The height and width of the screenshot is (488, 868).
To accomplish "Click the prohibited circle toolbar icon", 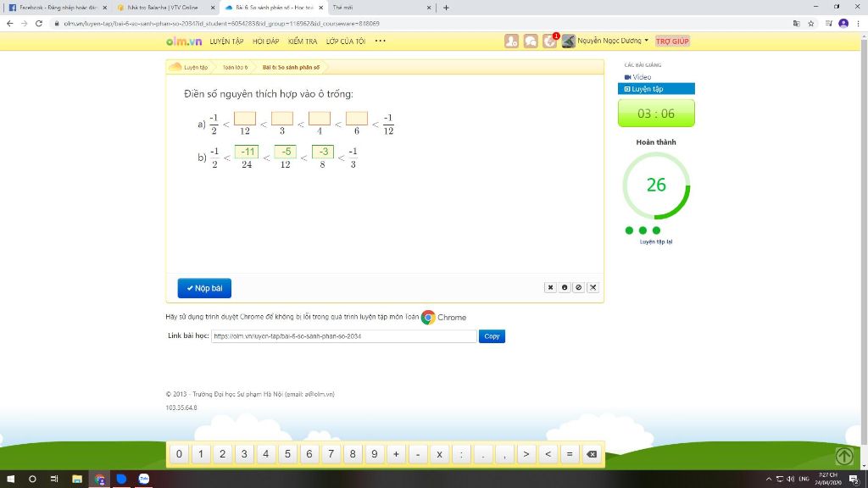I will click(x=578, y=288).
